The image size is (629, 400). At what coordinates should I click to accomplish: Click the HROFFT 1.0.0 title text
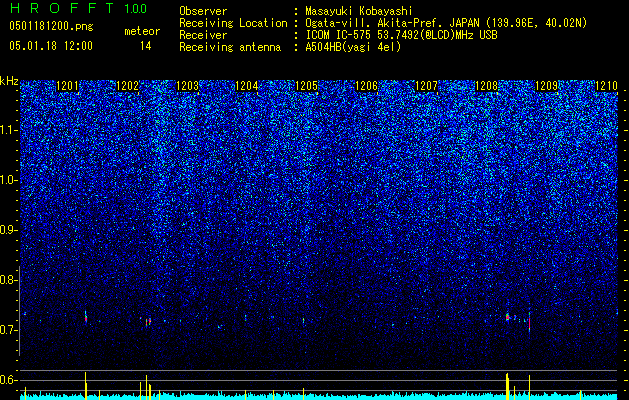(79, 8)
